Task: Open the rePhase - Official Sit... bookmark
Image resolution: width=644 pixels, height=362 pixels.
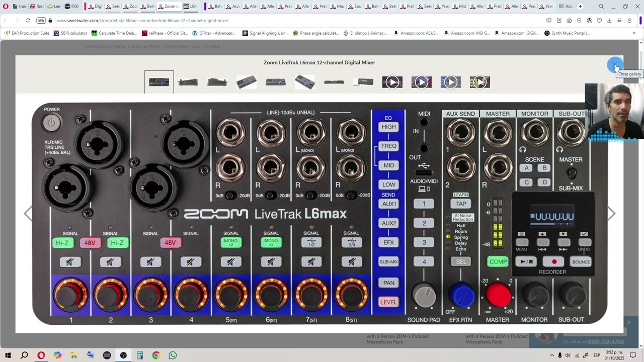Action: click(165, 33)
